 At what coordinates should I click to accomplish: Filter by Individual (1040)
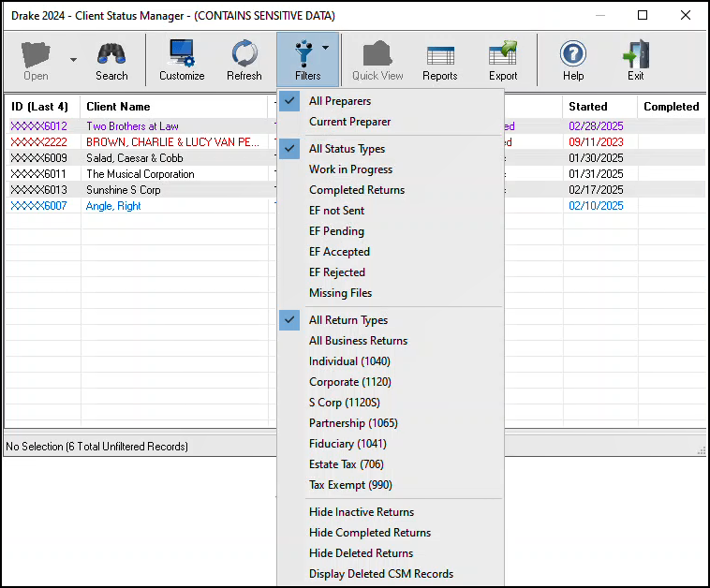pos(391,361)
